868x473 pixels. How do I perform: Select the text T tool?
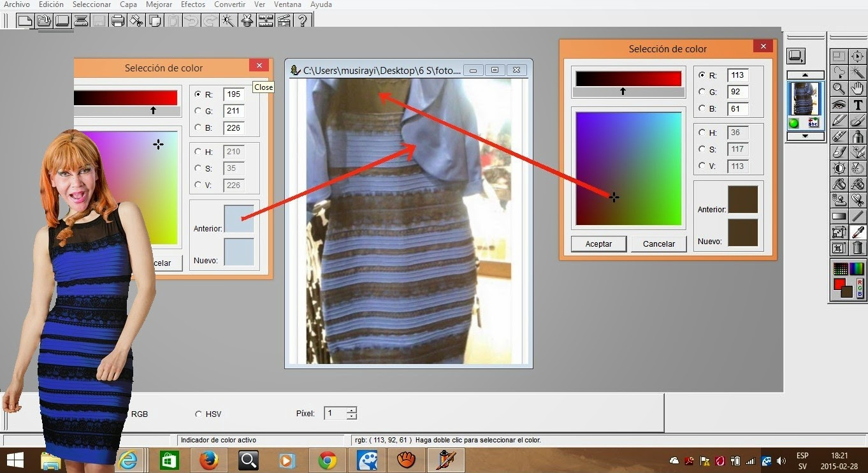point(858,105)
